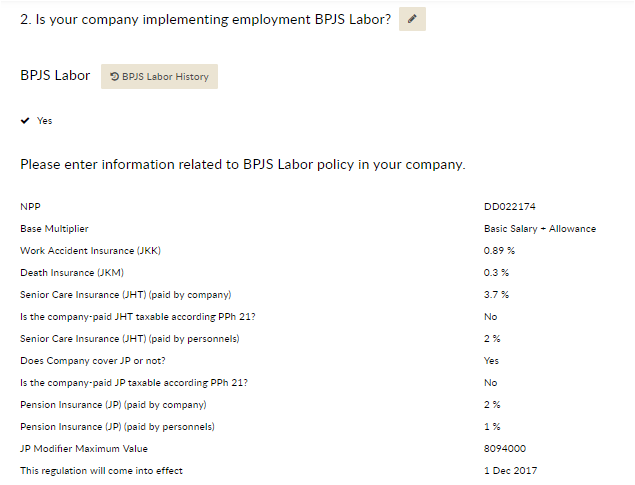This screenshot has height=485, width=635.
Task: Click the Senior Care Insurance paid by personnels label
Action: (x=130, y=338)
